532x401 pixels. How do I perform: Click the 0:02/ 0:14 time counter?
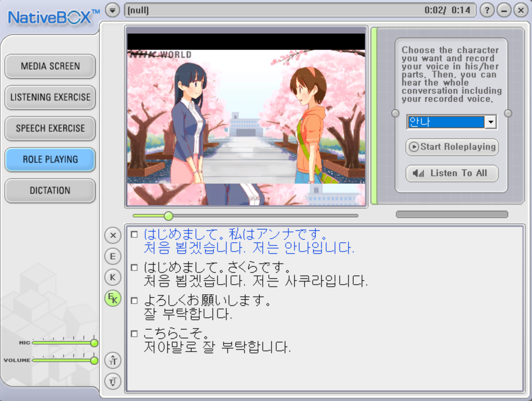(x=447, y=10)
